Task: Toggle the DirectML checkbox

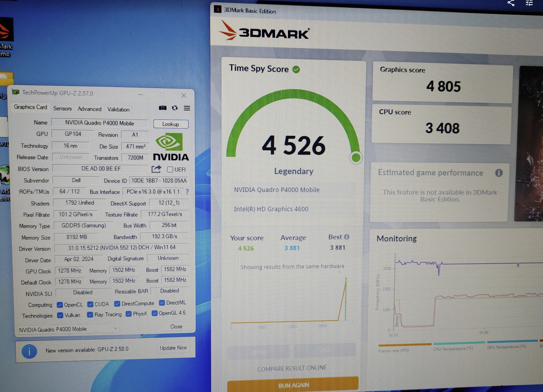Action: (x=162, y=303)
